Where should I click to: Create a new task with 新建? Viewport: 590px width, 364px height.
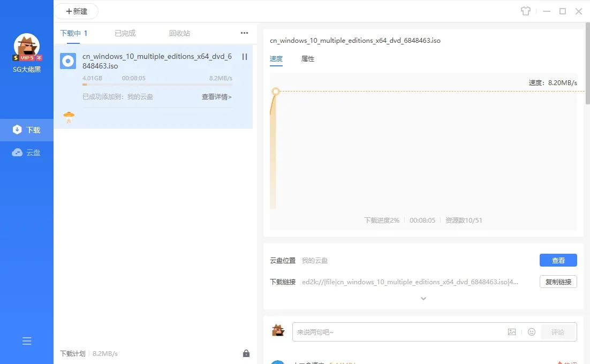77,11
